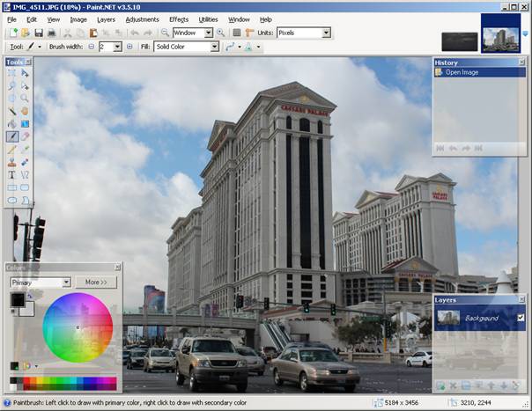
Task: Open the blending mode flask dropdown
Action: pyautogui.click(x=259, y=47)
